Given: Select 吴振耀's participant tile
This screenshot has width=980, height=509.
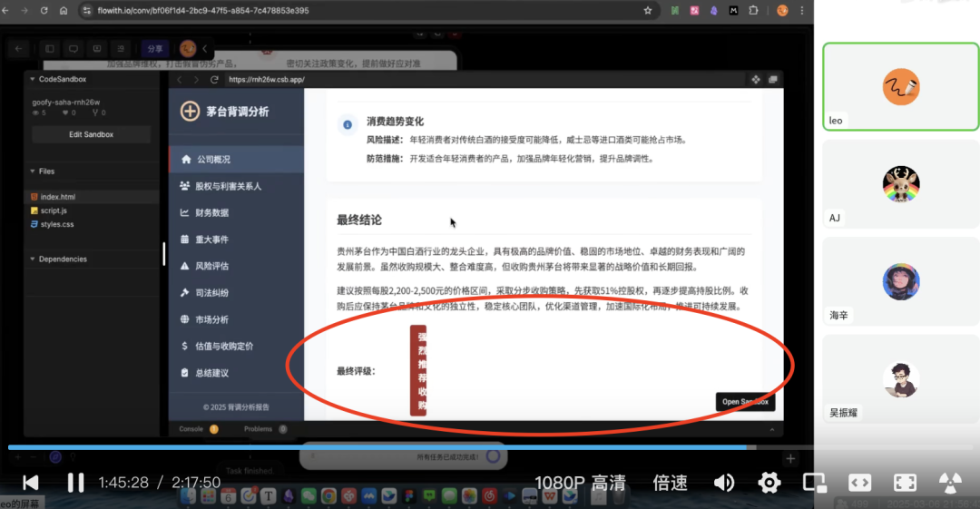Looking at the screenshot, I should click(901, 379).
